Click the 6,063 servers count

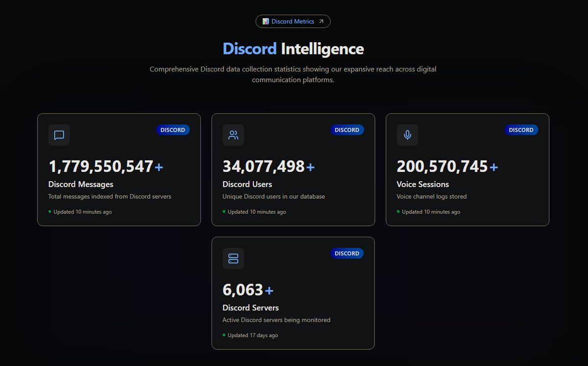coord(243,290)
